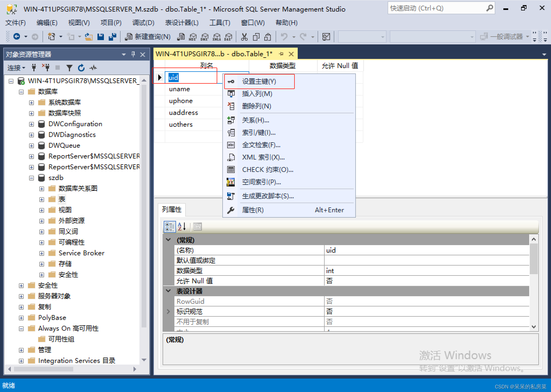Click the Refresh icon in Object Explorer

[x=81, y=68]
